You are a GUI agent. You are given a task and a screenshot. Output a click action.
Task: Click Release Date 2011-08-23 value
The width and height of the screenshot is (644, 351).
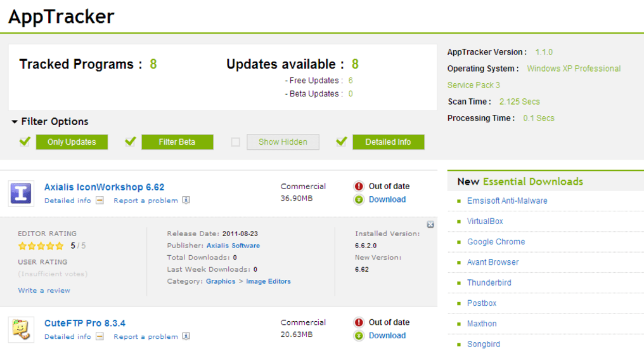(x=240, y=234)
